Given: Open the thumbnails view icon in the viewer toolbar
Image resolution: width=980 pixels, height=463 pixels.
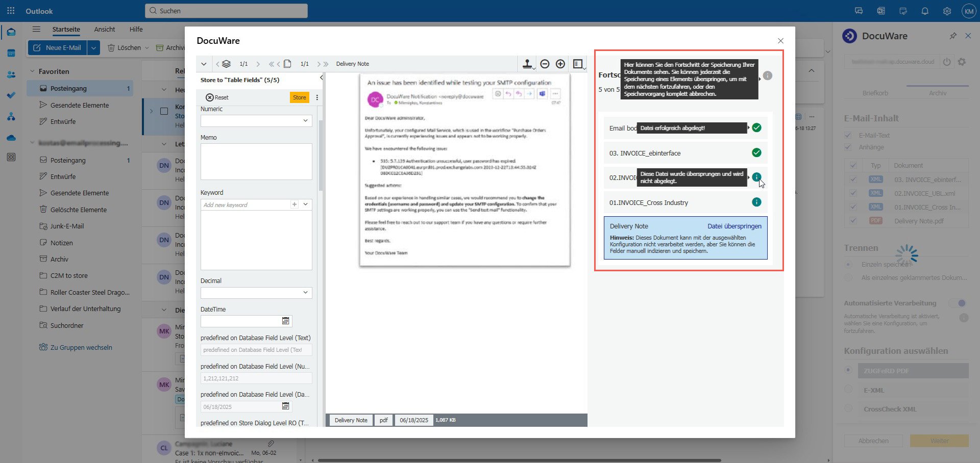Looking at the screenshot, I should pyautogui.click(x=578, y=64).
